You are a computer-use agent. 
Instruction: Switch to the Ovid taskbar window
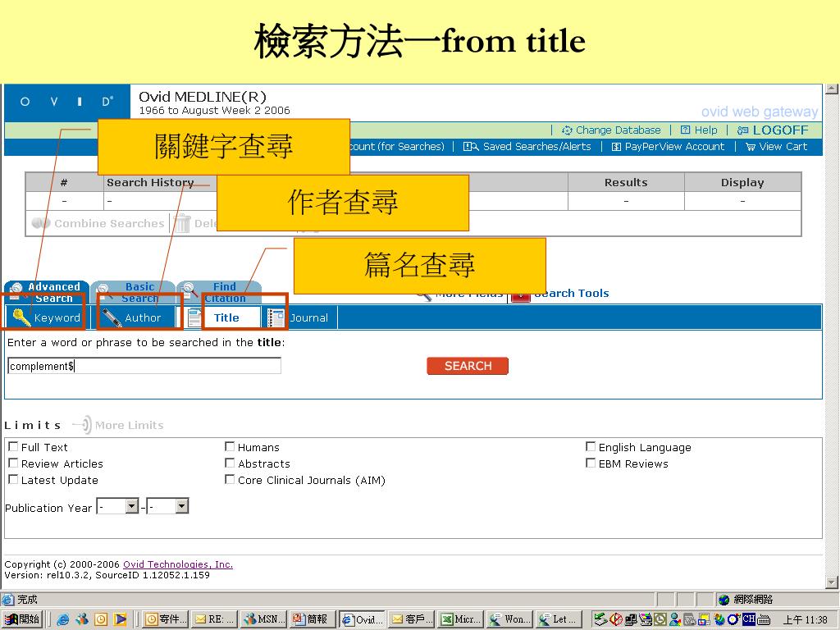362,619
